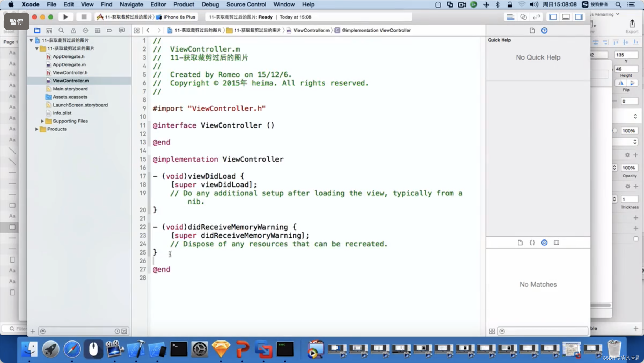Click the Add files button in navigator
The width and height of the screenshot is (644, 363).
coord(33,331)
